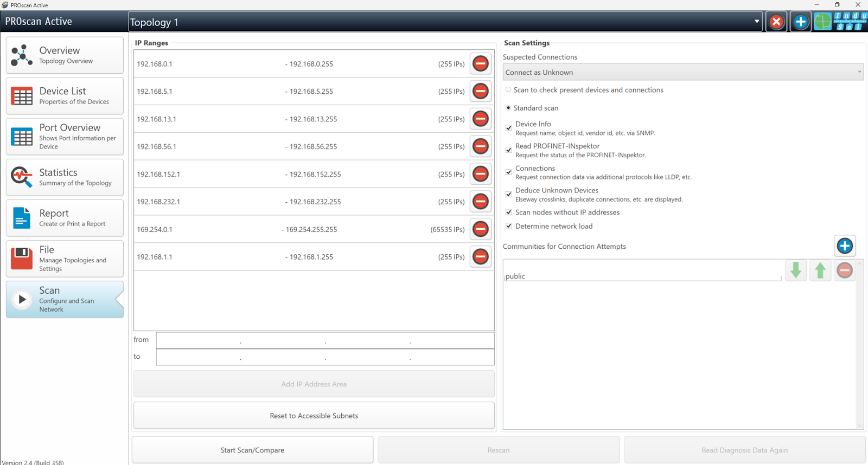This screenshot has width=868, height=465.
Task: Click Read Diagnosis Data Again
Action: [x=745, y=450]
